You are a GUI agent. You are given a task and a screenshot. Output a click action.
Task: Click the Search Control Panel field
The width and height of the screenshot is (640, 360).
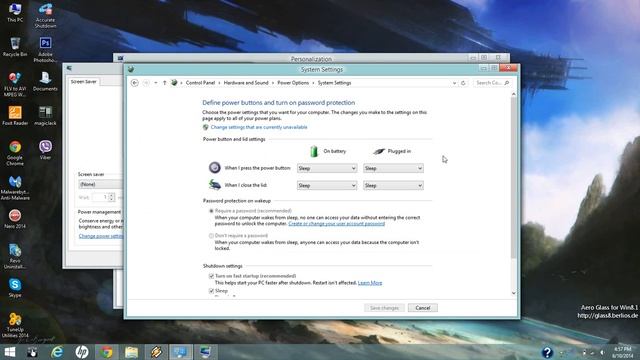tap(492, 83)
